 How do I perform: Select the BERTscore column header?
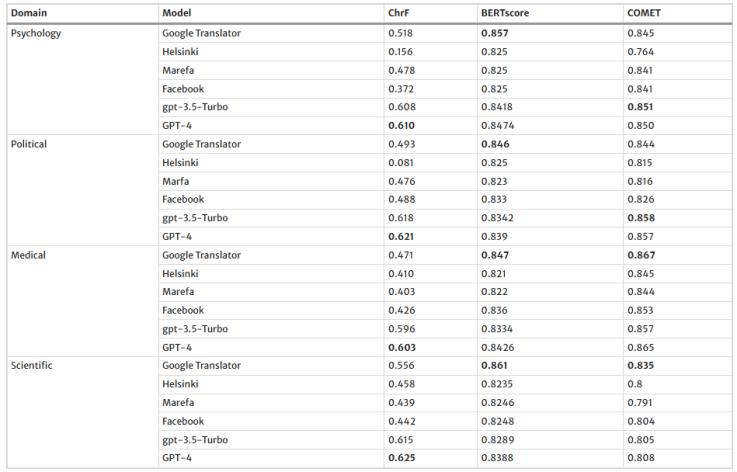[503, 13]
